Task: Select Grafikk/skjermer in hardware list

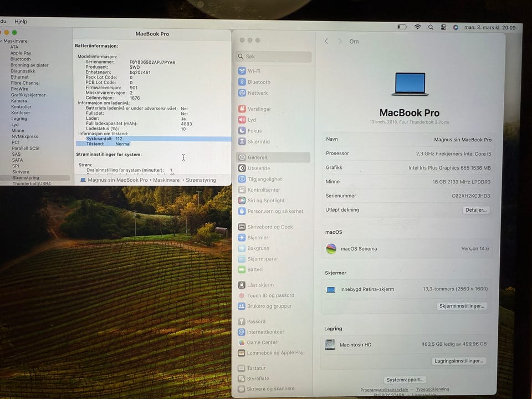Action: coord(28,95)
